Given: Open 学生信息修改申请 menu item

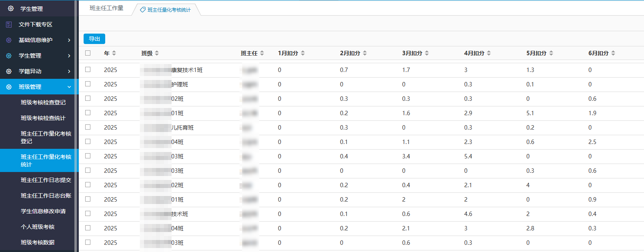Looking at the screenshot, I should (x=43, y=211).
